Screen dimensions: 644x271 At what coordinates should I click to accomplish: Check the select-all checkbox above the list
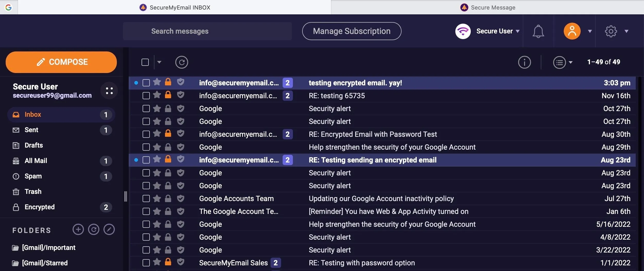(x=145, y=62)
